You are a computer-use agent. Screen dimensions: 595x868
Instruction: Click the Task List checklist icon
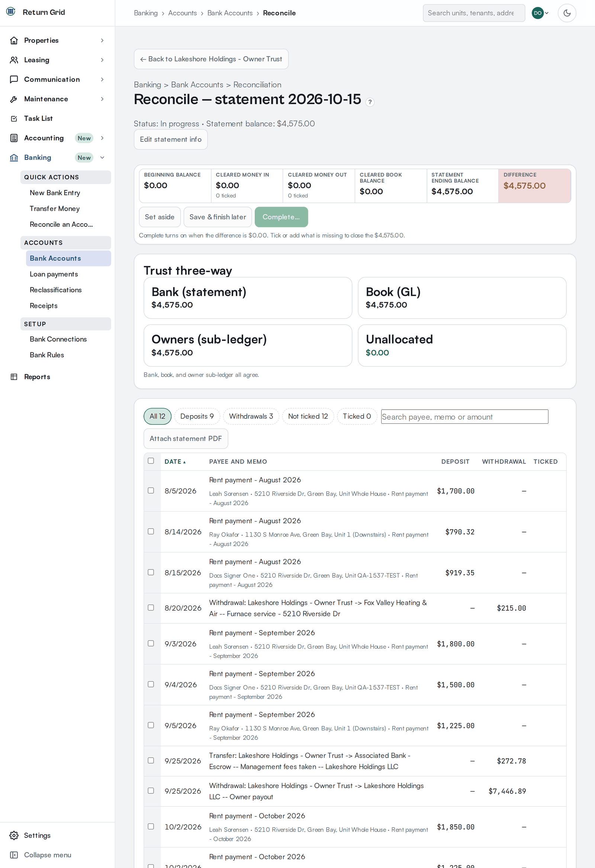(14, 119)
